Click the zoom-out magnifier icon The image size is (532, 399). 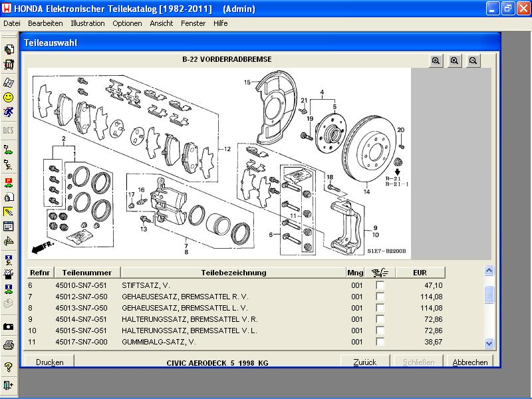tap(473, 61)
